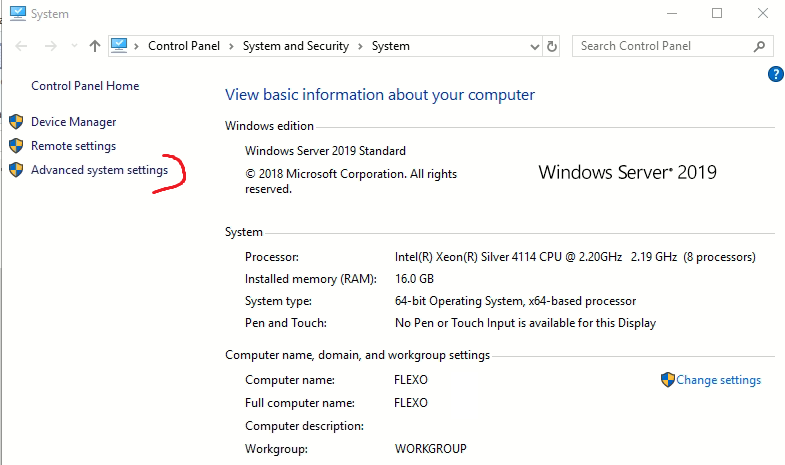Expand chevron before Control Panel breadcrumb
This screenshot has width=785, height=465.
pos(136,47)
